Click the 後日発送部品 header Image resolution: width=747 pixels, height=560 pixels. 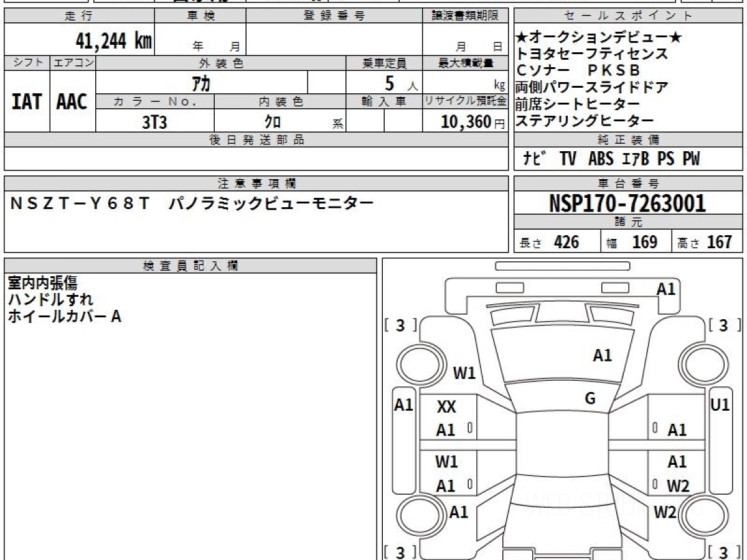[256, 140]
